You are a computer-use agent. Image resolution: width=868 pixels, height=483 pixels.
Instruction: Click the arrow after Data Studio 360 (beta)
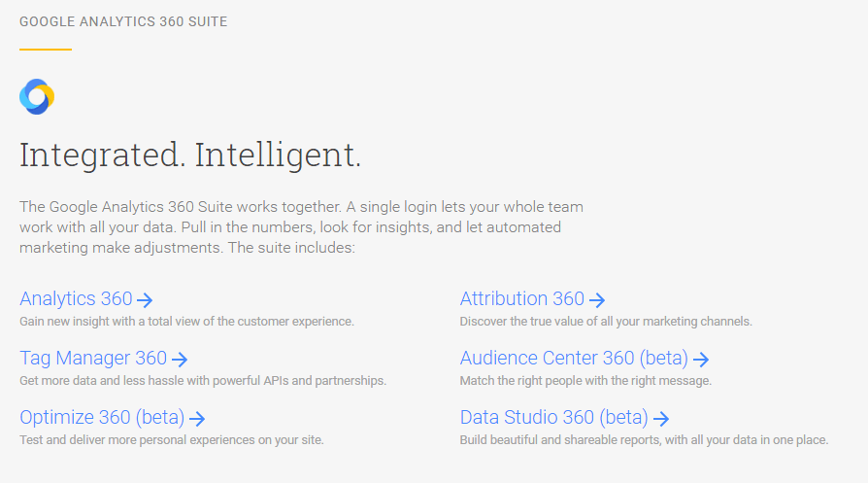661,419
